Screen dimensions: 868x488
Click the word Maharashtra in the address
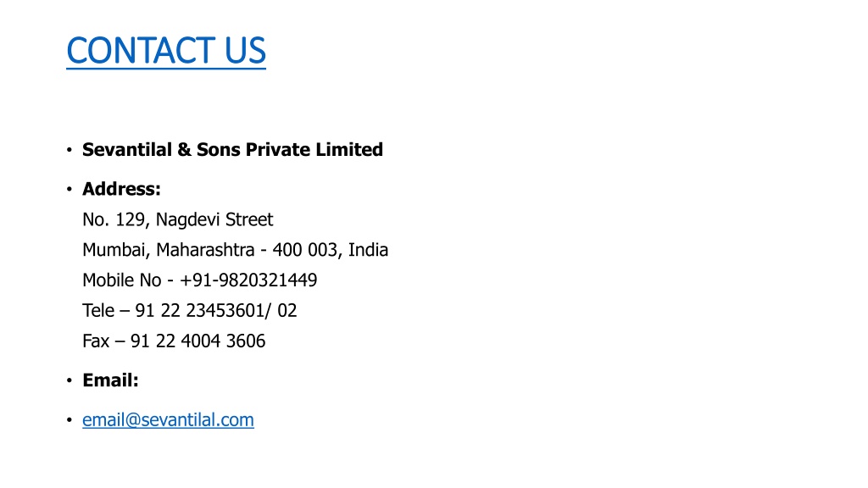click(205, 250)
